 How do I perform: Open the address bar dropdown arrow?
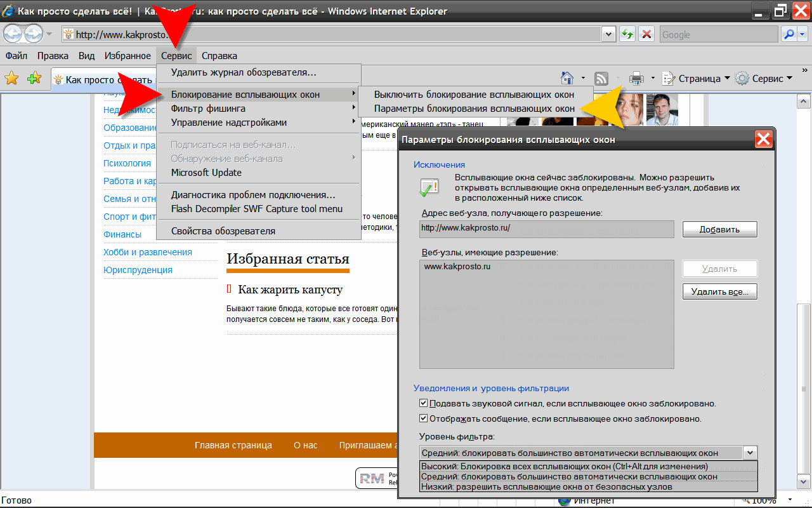pyautogui.click(x=609, y=34)
